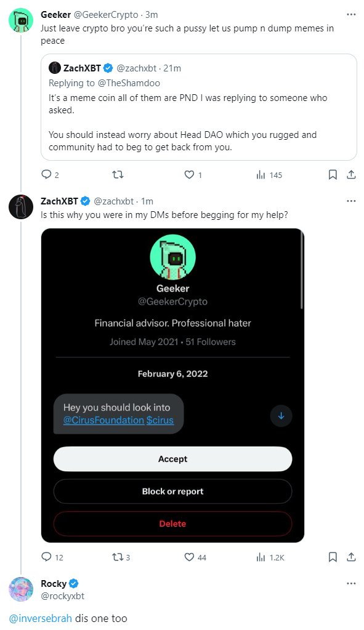Open the @inversebrah mention link

40,618
